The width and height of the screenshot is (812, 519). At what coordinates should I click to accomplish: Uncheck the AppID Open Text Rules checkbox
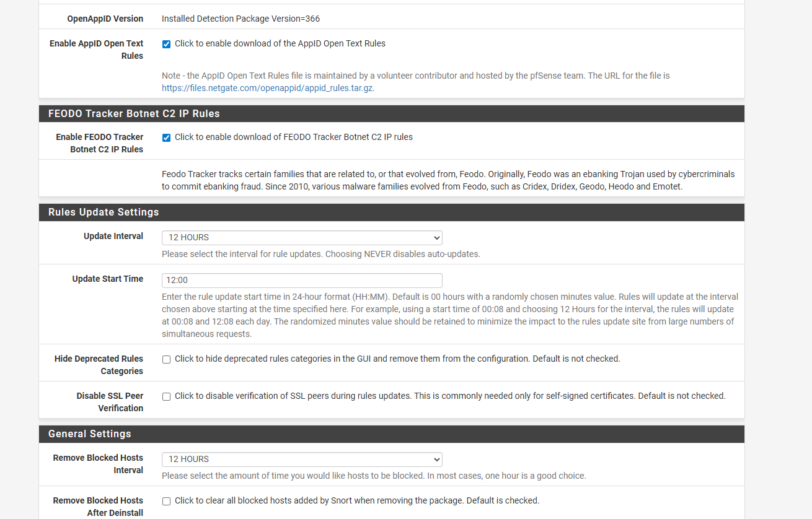(166, 44)
